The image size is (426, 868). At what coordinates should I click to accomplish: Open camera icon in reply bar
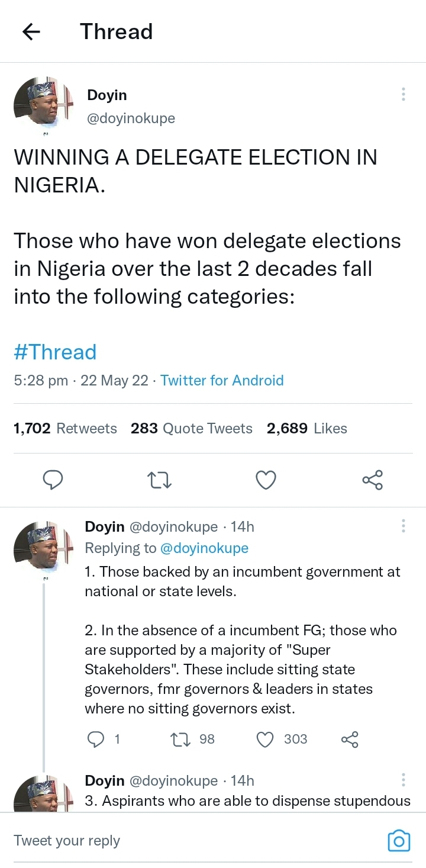(399, 841)
